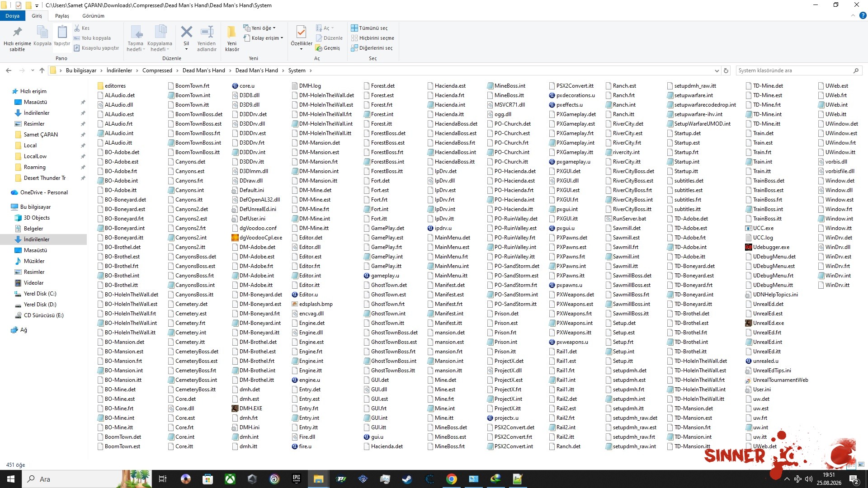Open the taskbar clock and date
The image size is (868, 488).
point(829,479)
